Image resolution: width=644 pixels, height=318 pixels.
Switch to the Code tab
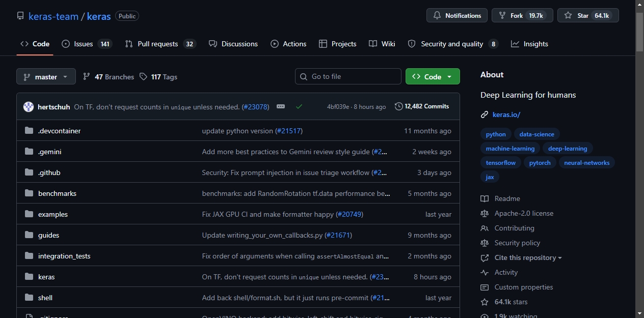pos(35,44)
